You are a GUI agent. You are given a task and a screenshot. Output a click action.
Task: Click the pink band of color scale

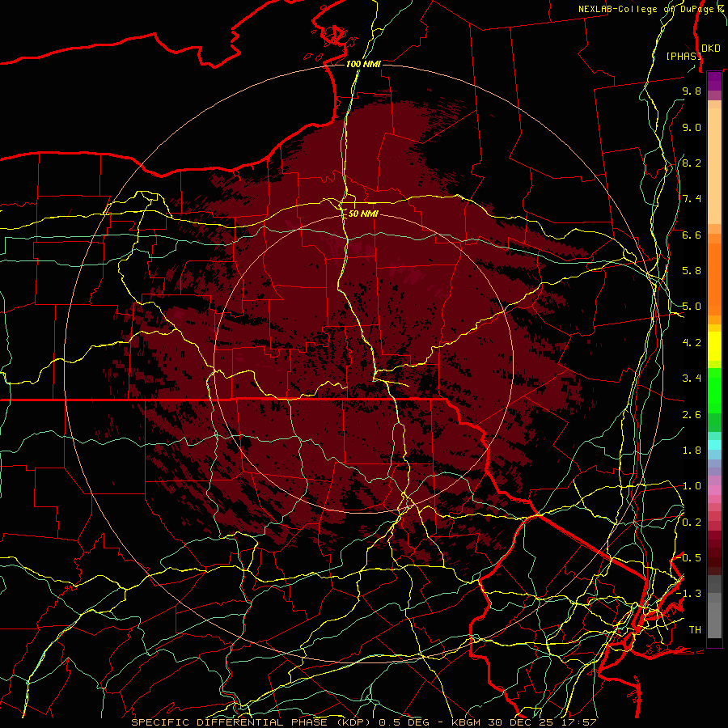[x=714, y=490]
